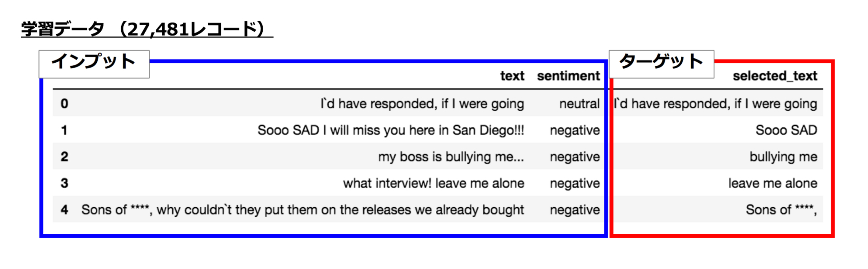Viewport: 868px width, 269px height.
Task: Select the ターゲット label box
Action: click(x=661, y=64)
